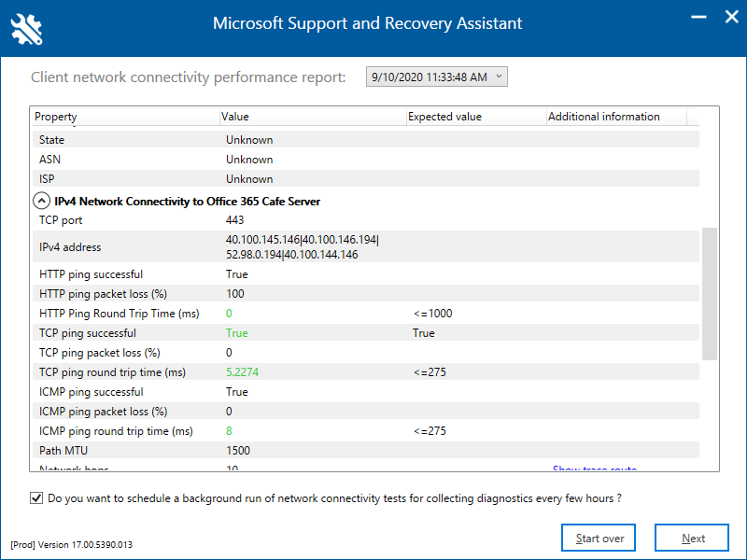Screen dimensions: 747x560
Task: Click the Path MTU value 1500
Action: (x=238, y=451)
